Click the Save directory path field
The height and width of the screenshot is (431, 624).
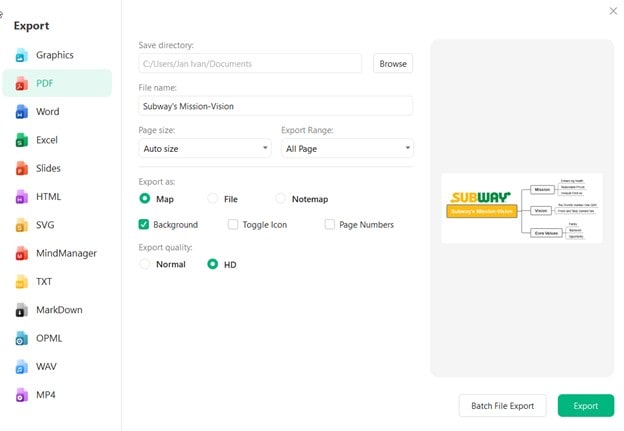250,64
